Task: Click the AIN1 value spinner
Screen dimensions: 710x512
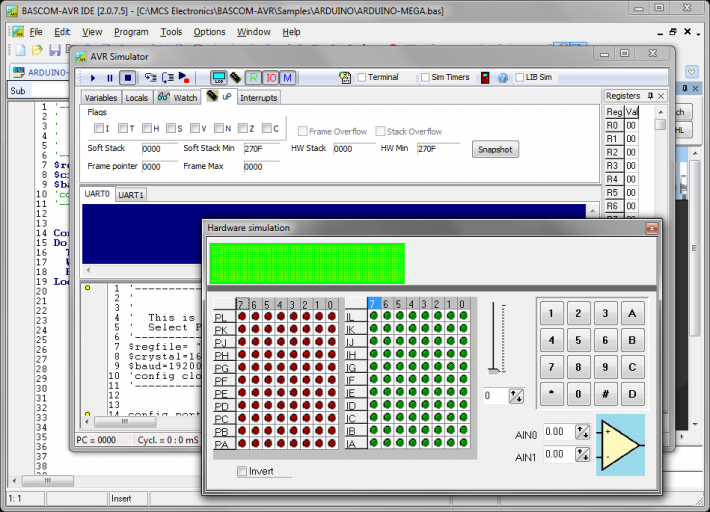Action: (582, 454)
